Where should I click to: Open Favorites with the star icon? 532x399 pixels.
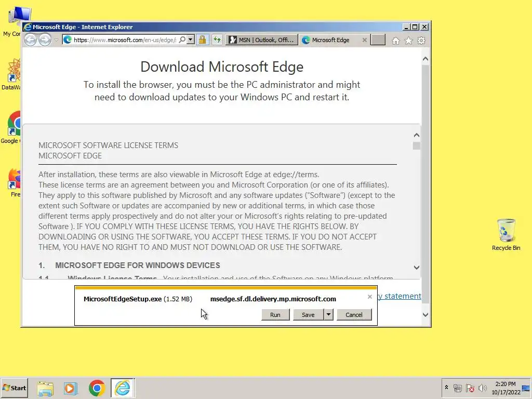pyautogui.click(x=408, y=41)
